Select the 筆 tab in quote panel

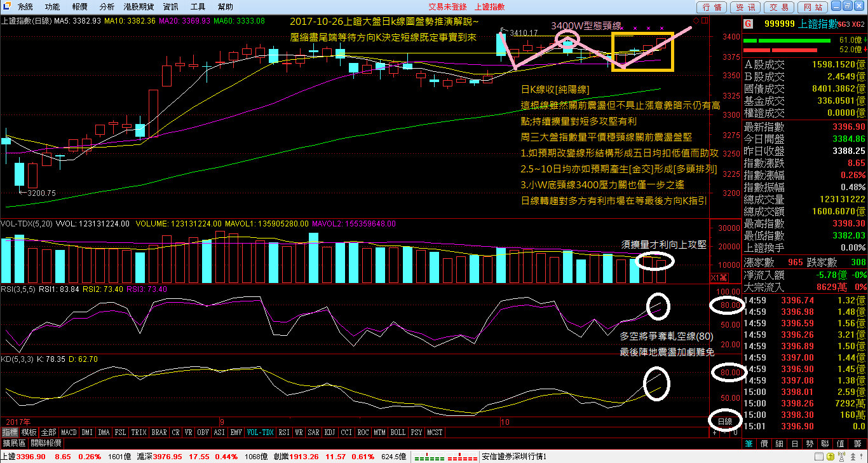[749, 443]
